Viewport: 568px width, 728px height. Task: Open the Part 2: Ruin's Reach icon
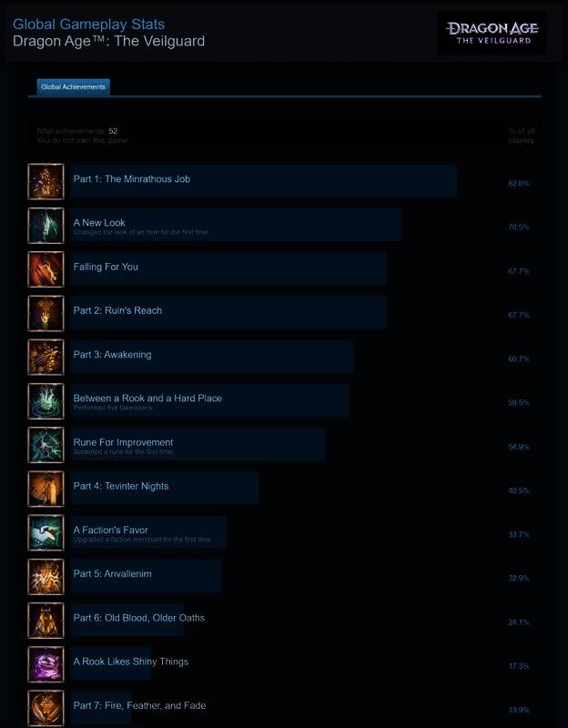point(46,313)
